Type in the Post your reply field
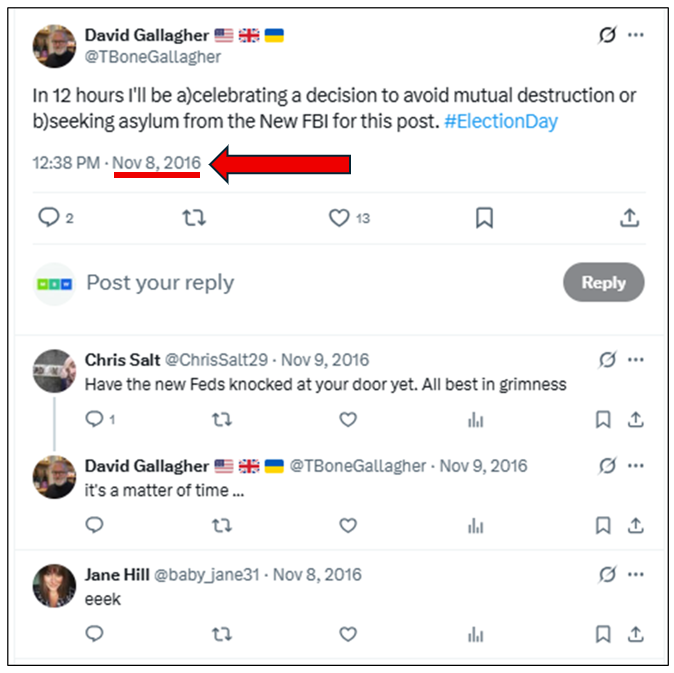Screen dimensions: 674x673 [300, 283]
